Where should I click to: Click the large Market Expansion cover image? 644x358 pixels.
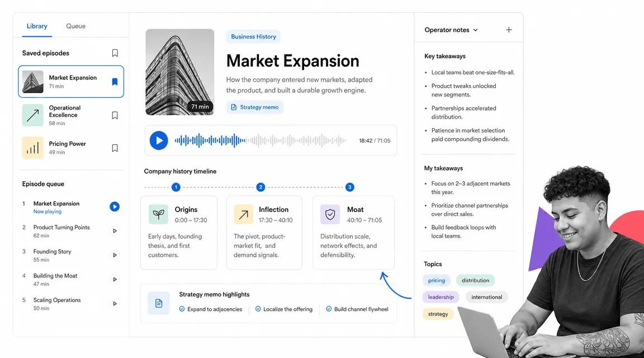coord(180,72)
